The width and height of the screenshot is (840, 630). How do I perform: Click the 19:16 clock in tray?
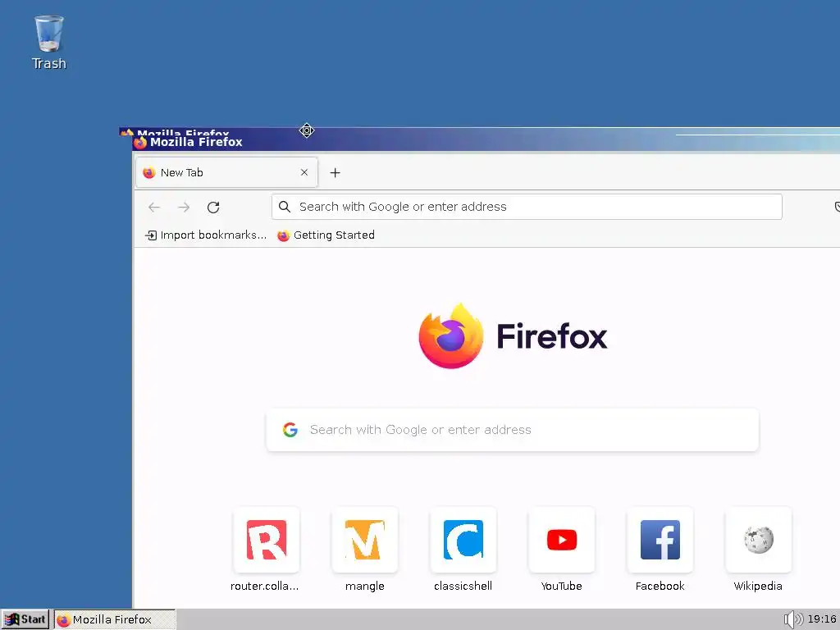tap(822, 619)
